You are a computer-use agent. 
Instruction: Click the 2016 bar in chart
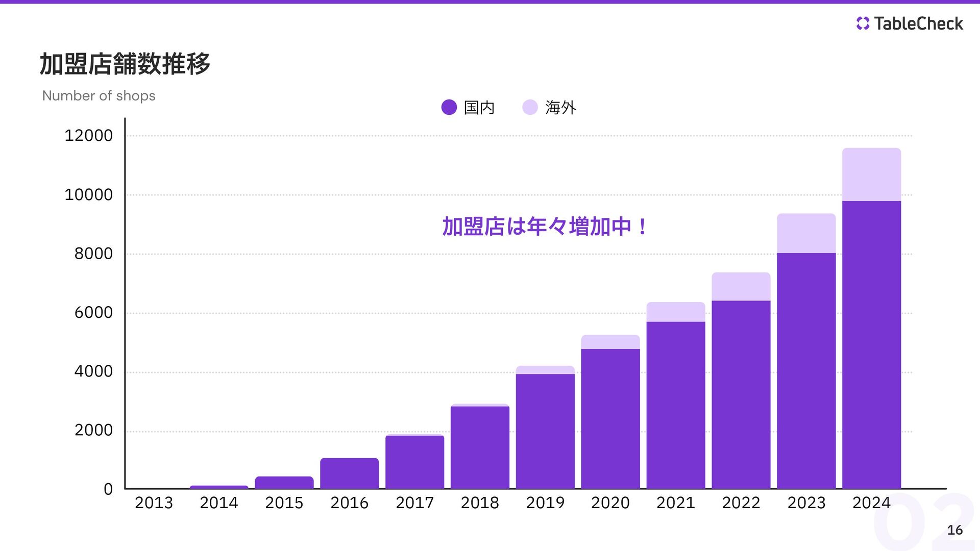[x=349, y=473]
